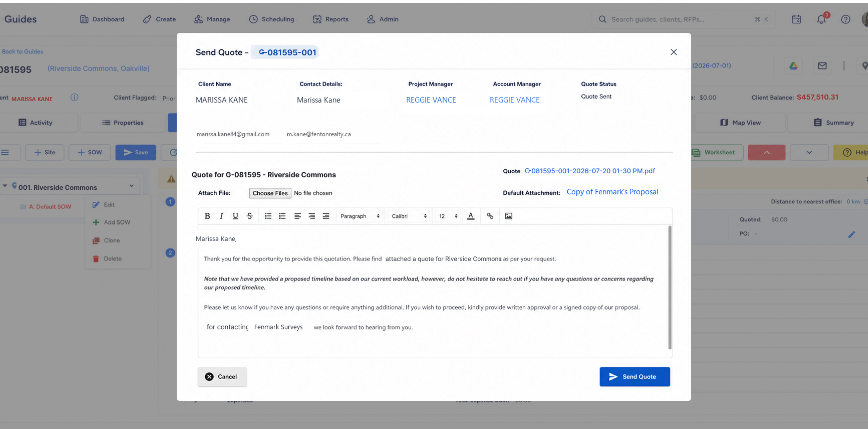The width and height of the screenshot is (868, 429).
Task: Open Scheduling menu
Action: click(x=271, y=19)
